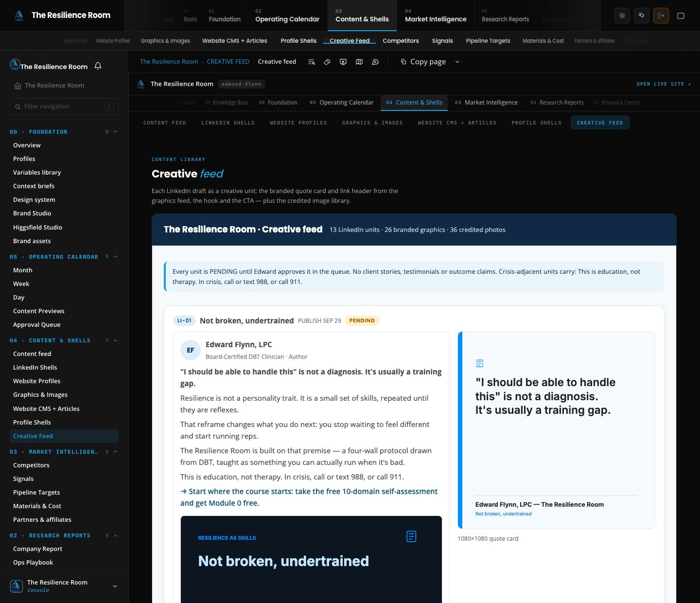Open the Copy page dropdown arrow
This screenshot has width=700, height=603.
[x=457, y=62]
